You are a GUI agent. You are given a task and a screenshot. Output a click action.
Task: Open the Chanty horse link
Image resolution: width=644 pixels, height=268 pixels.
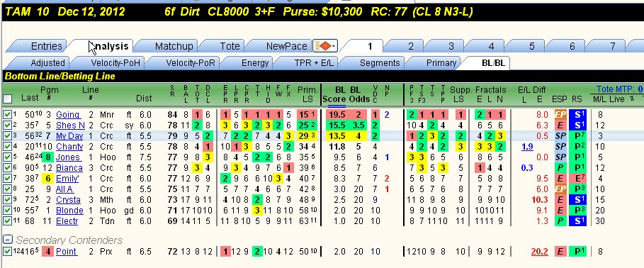(x=69, y=147)
